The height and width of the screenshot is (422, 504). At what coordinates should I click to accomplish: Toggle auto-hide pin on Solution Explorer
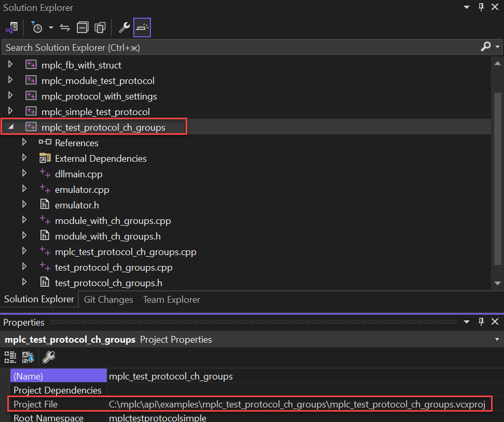point(481,7)
